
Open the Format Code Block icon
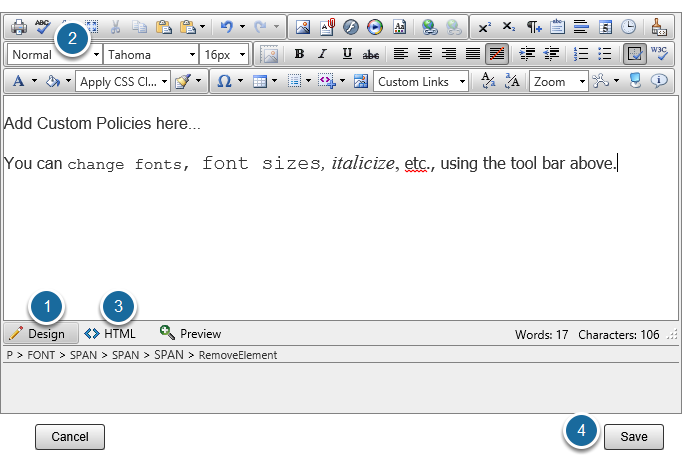point(659,27)
